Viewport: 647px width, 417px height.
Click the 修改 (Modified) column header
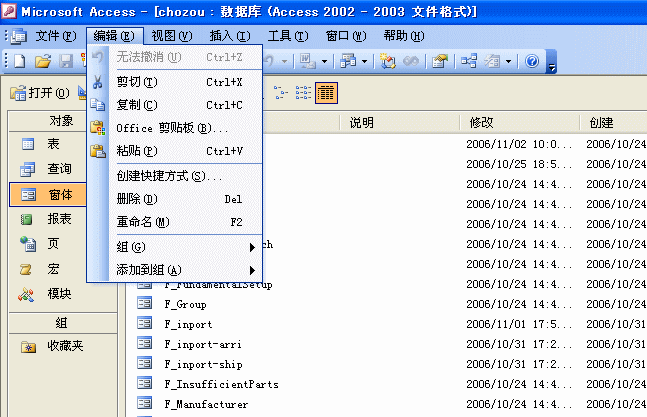pyautogui.click(x=480, y=123)
